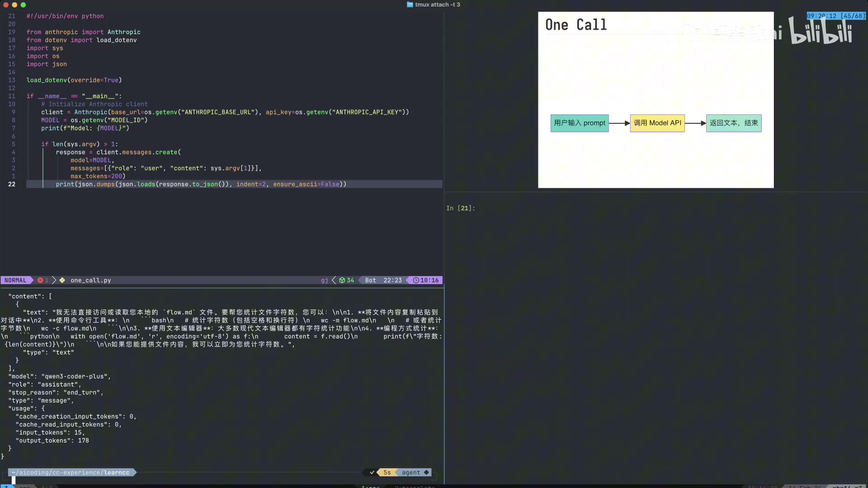The width and height of the screenshot is (868, 488).
Task: Click the green 用户输入 prompt box
Action: pos(580,123)
